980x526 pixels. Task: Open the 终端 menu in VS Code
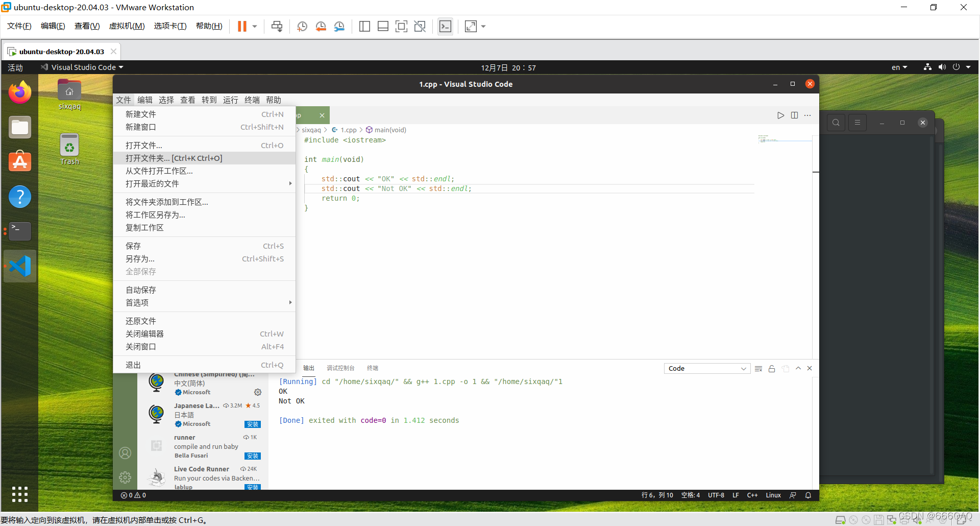point(252,100)
